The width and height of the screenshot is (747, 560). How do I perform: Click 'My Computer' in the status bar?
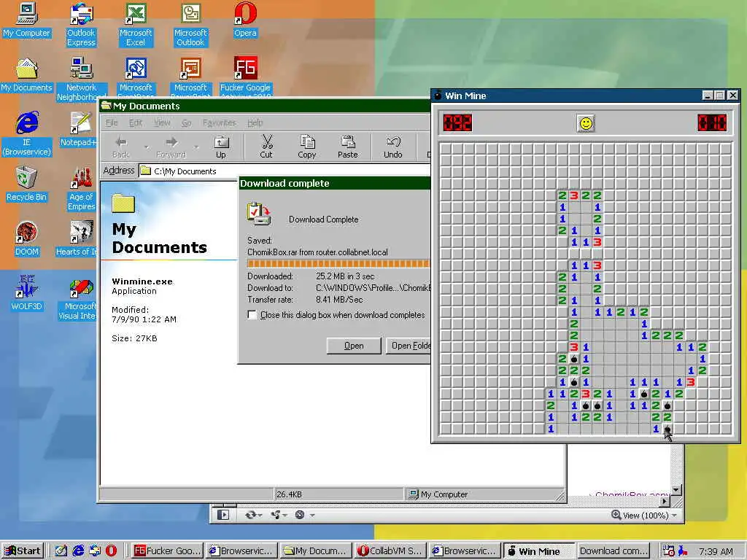444,494
